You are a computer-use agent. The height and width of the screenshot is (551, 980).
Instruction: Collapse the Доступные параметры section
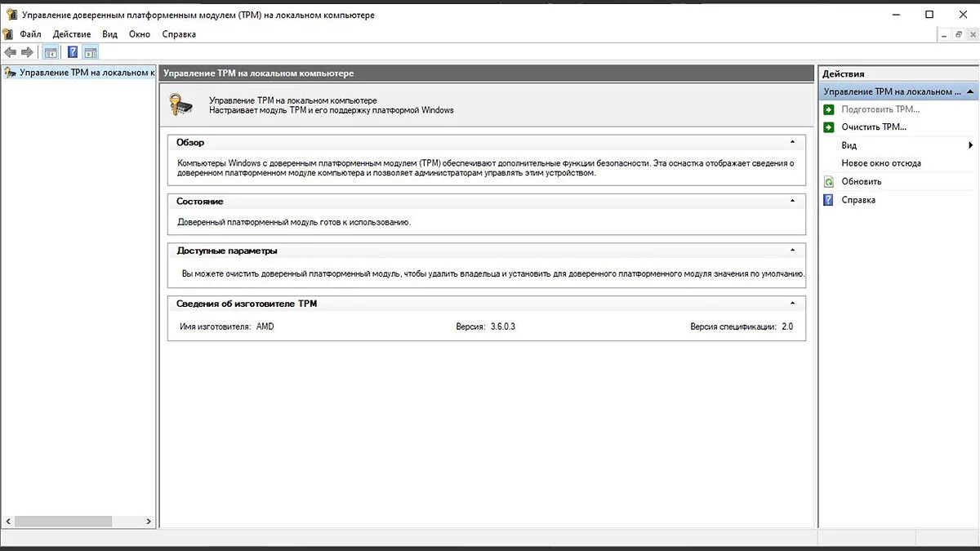coord(792,251)
